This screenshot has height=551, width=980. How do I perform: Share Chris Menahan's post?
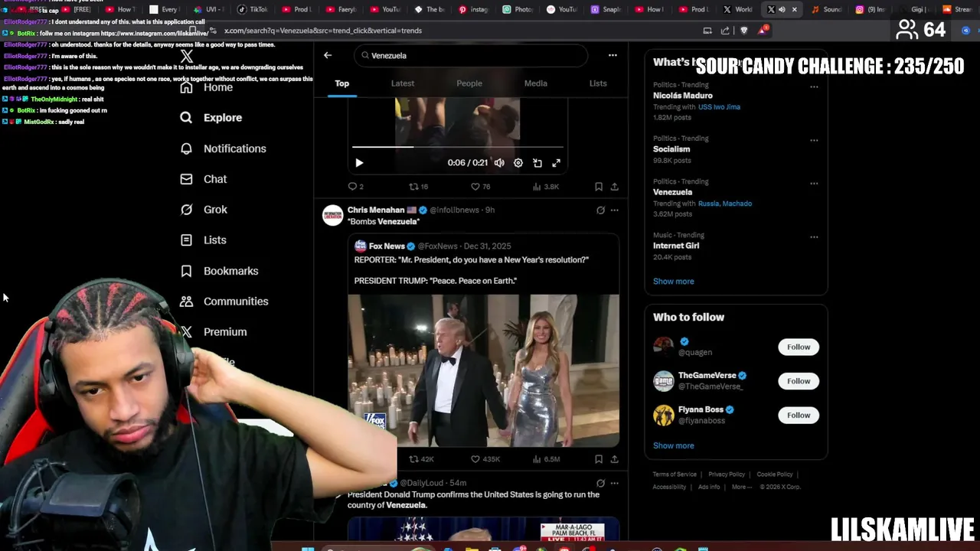(614, 459)
